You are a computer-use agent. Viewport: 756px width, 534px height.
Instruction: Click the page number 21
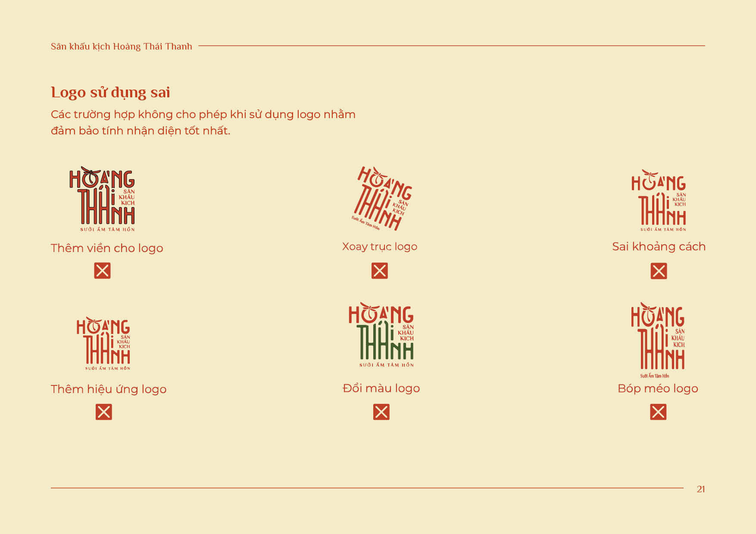(701, 489)
